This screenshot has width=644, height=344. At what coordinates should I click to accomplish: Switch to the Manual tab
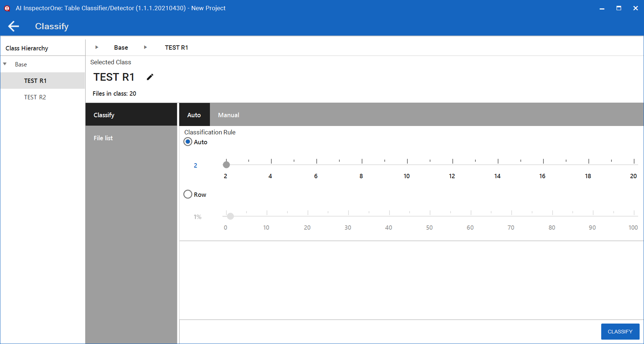tap(228, 115)
